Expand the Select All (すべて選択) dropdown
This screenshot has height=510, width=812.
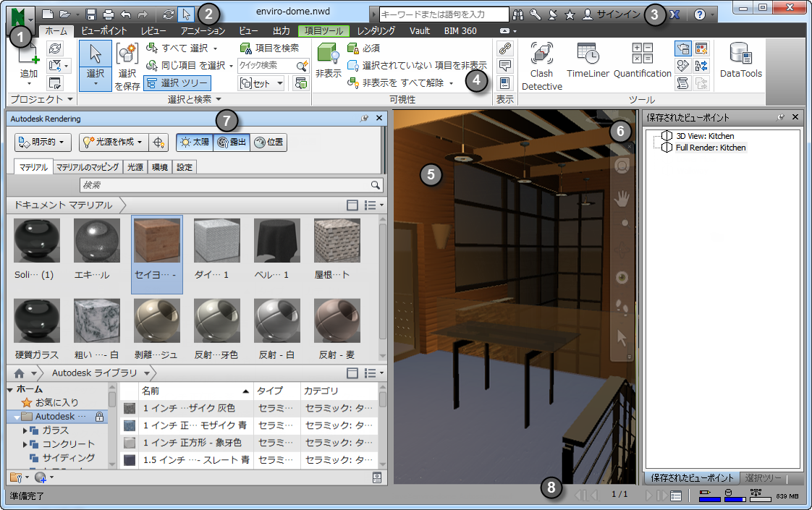pos(216,48)
